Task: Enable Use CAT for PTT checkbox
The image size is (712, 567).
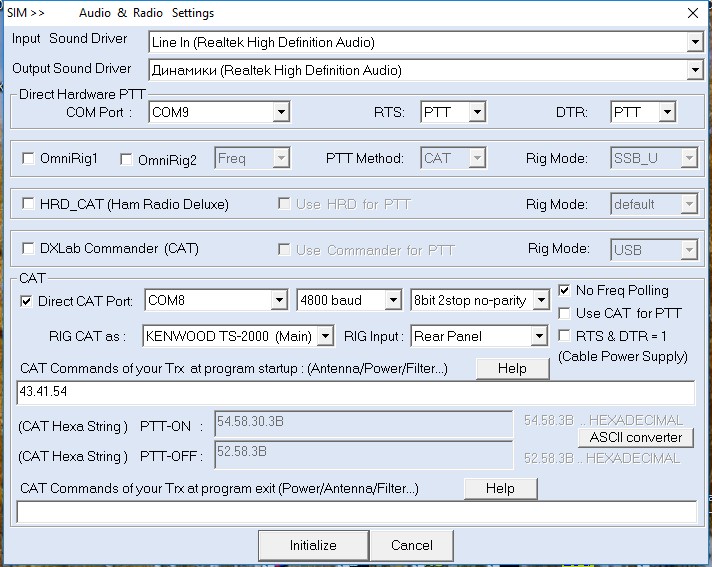Action: coord(565,313)
